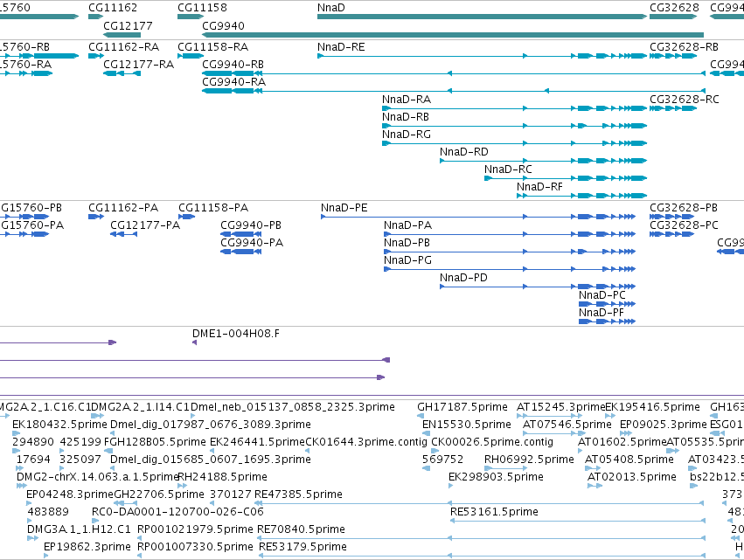Click transcript NnaD-RD

click(x=543, y=161)
